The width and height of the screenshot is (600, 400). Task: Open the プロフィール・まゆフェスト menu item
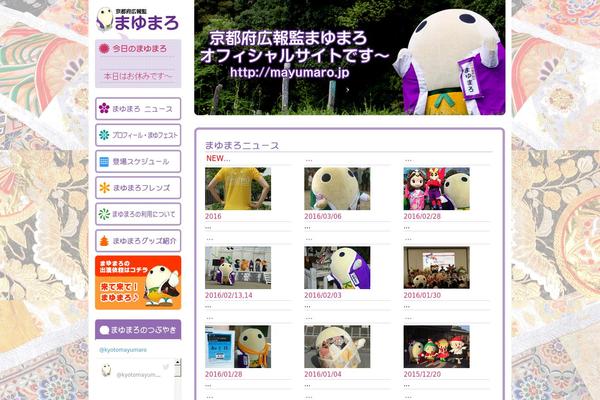[x=138, y=135]
